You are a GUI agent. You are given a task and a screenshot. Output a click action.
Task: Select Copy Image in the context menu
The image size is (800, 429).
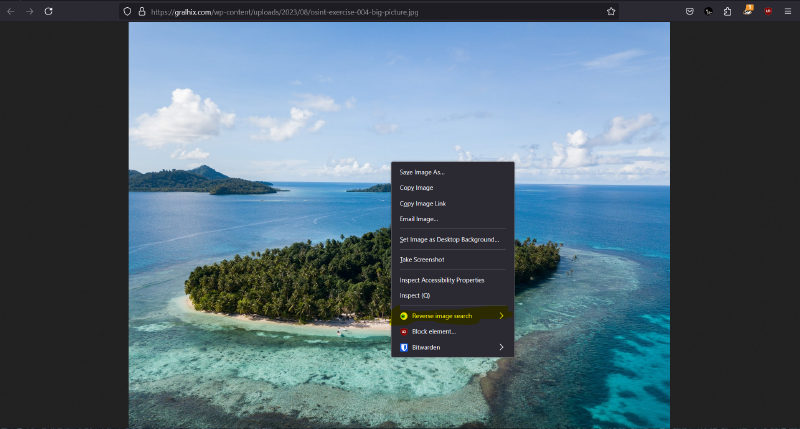coord(416,187)
